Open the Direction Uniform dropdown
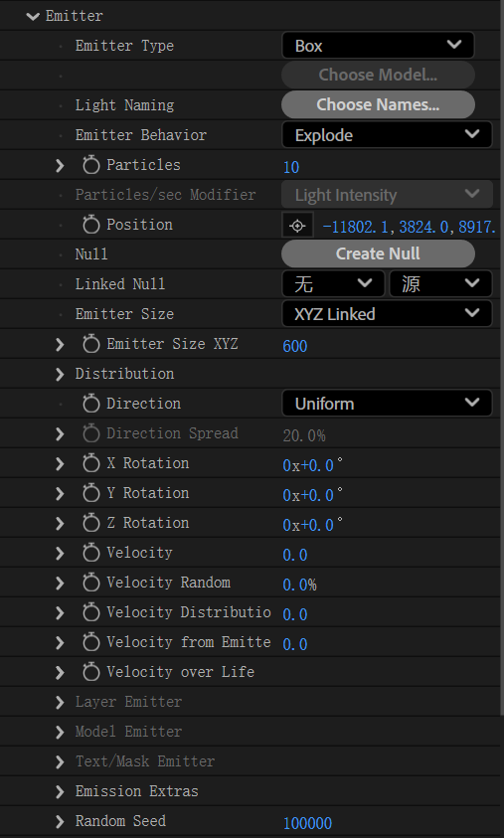504x838 pixels. click(x=387, y=404)
